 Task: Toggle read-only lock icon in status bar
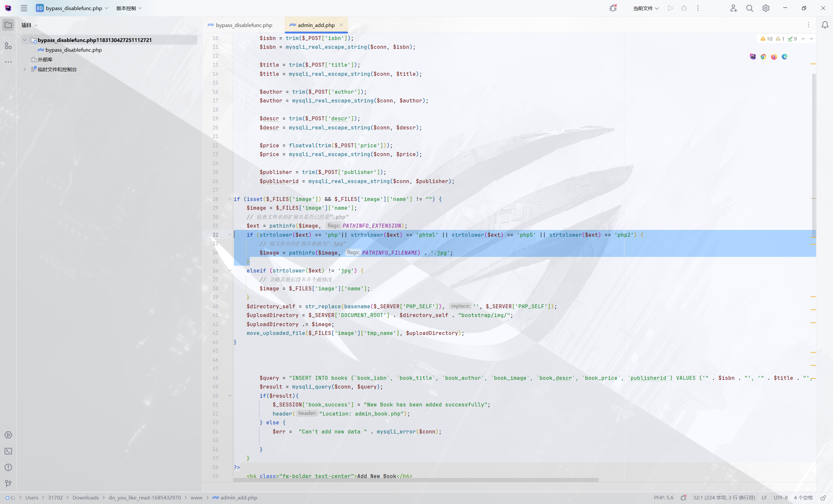824,497
